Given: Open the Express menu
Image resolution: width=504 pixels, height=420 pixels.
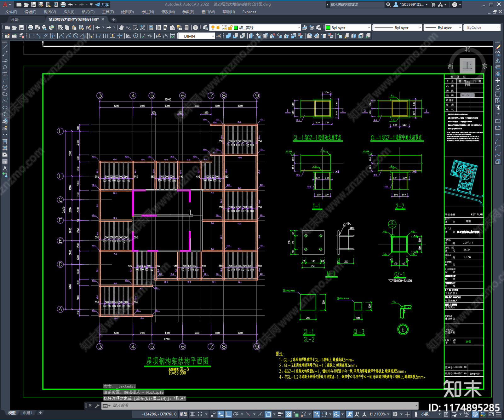Looking at the screenshot, I should [x=249, y=12].
